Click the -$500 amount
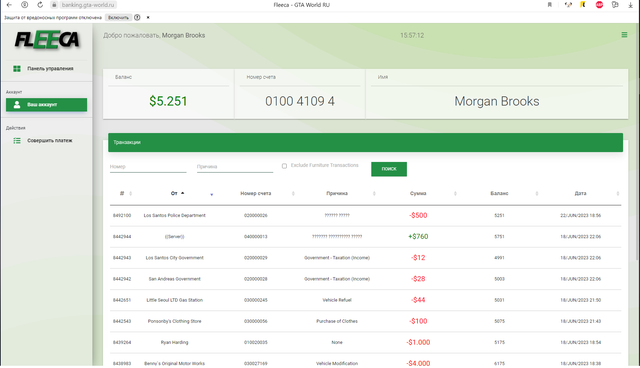This screenshot has height=368, width=640. pyautogui.click(x=418, y=215)
